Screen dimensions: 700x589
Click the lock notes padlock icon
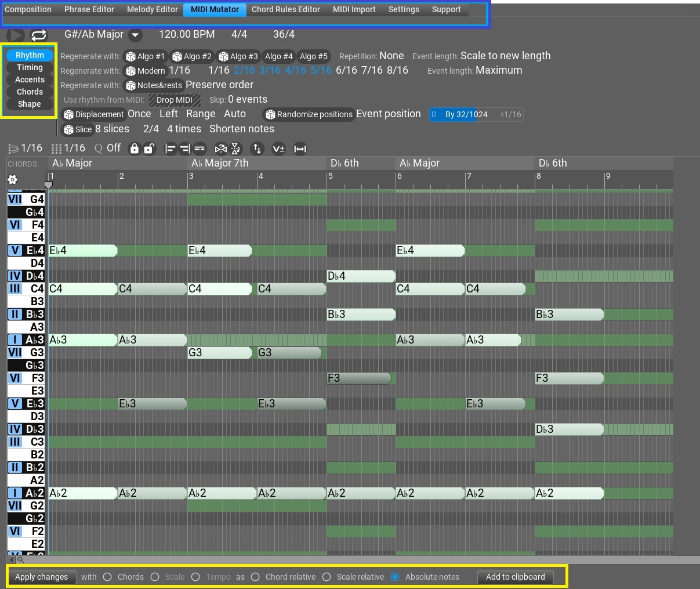(x=135, y=149)
